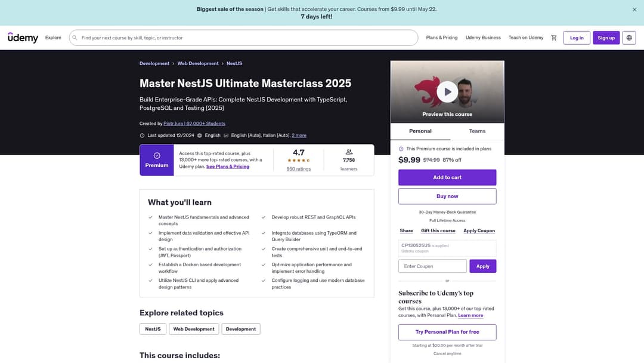Open See Plans & Pricing link
The width and height of the screenshot is (644, 363).
[x=228, y=167]
